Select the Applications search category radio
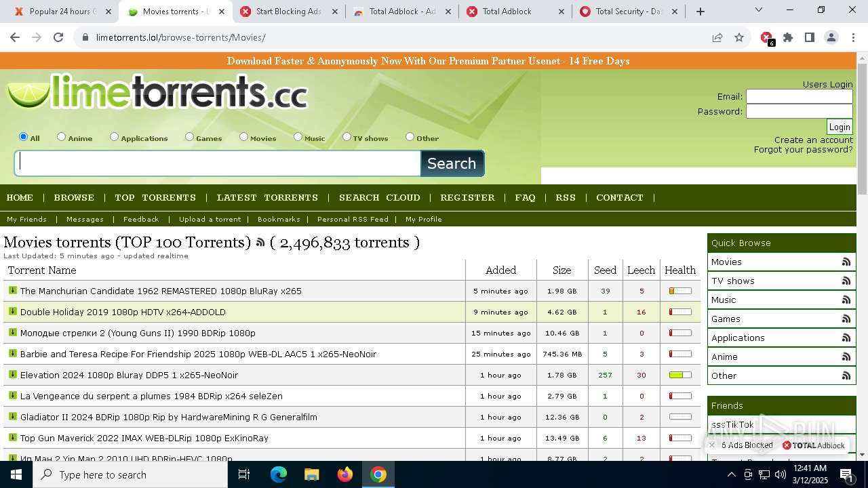Viewport: 868px width, 488px height. (x=114, y=136)
